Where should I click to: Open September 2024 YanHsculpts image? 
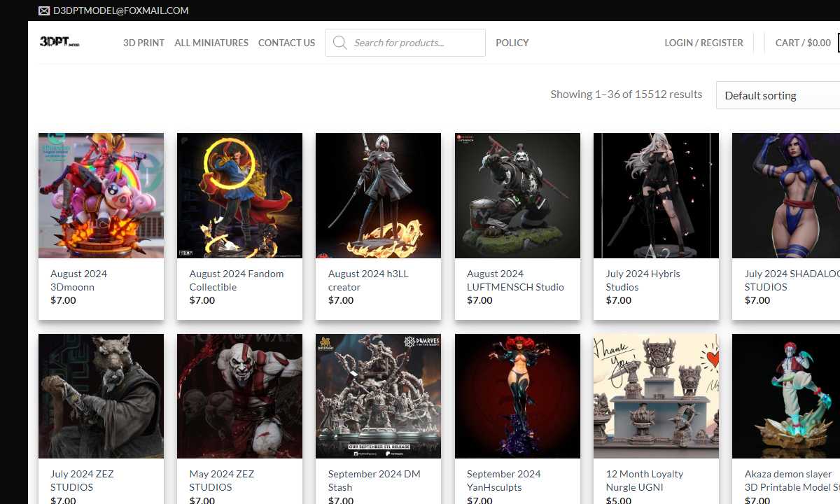pos(517,396)
